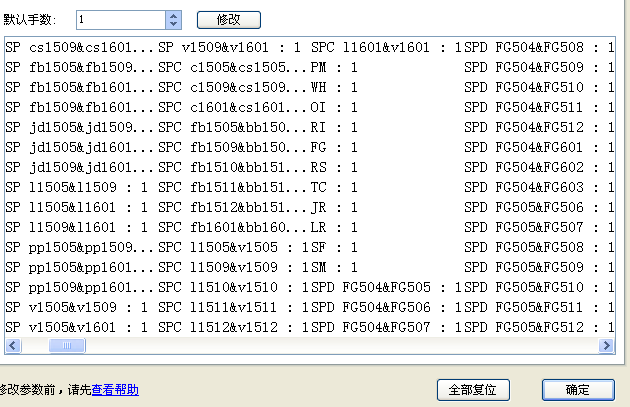Screen dimensions: 630x407
Task: Select the SPD FG504&FG505 list entry
Action: (x=385, y=286)
